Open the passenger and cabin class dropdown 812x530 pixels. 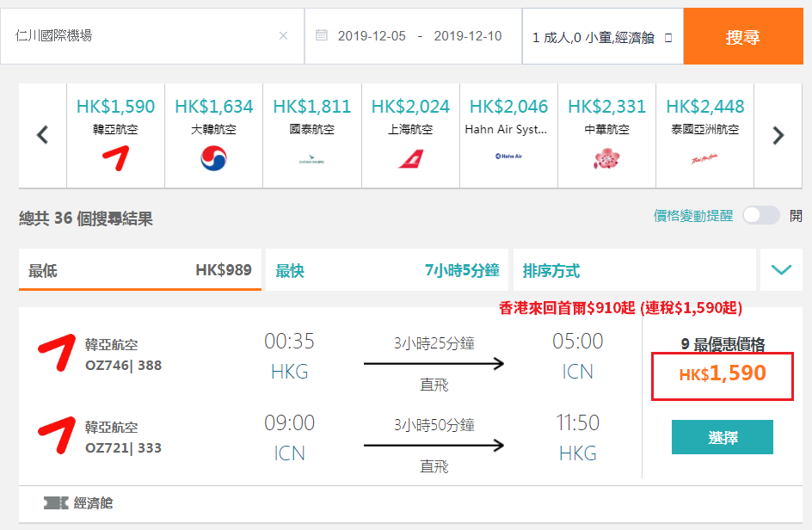pos(603,37)
